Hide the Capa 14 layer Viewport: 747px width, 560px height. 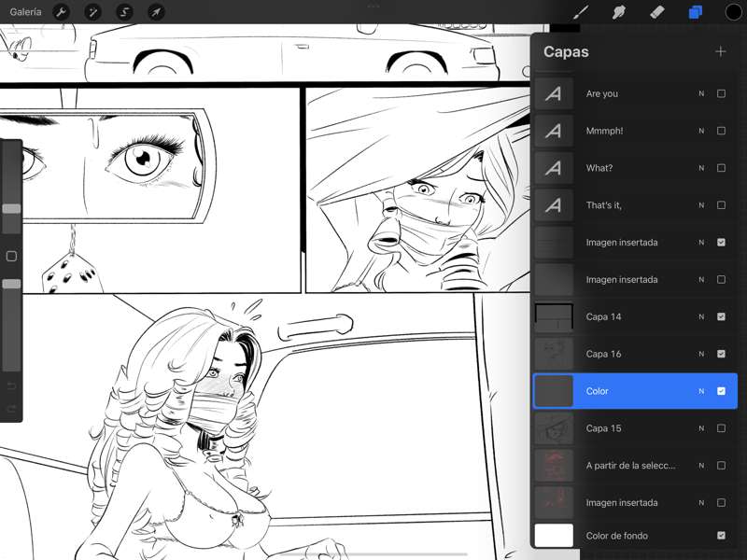721,316
